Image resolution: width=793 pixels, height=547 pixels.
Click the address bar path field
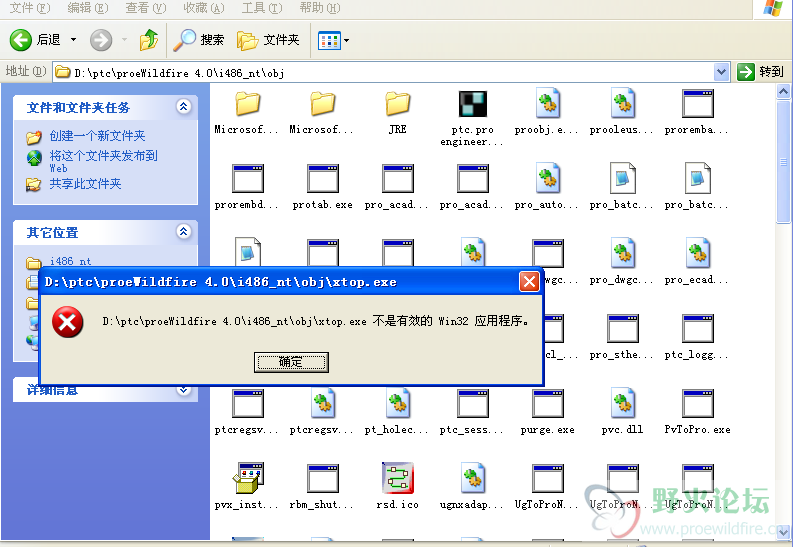click(x=384, y=73)
